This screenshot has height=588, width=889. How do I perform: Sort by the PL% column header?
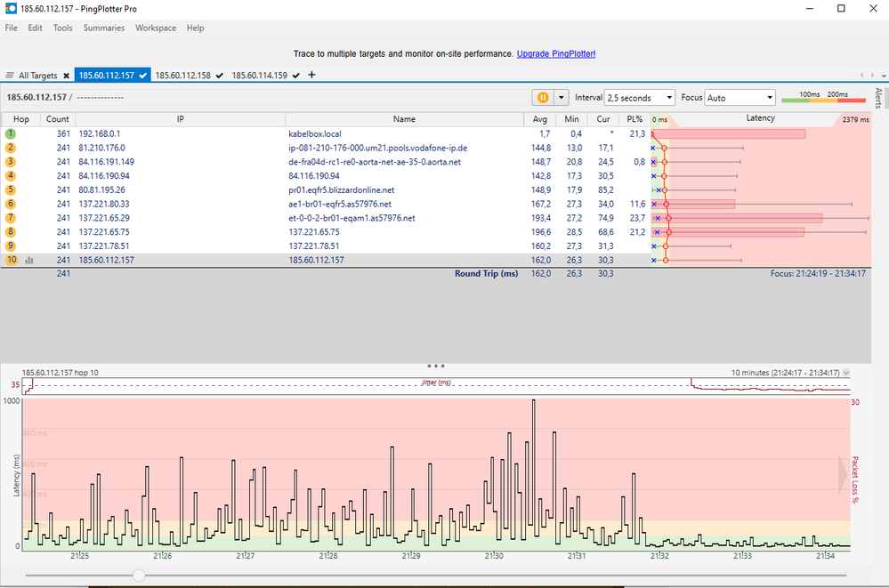[634, 119]
